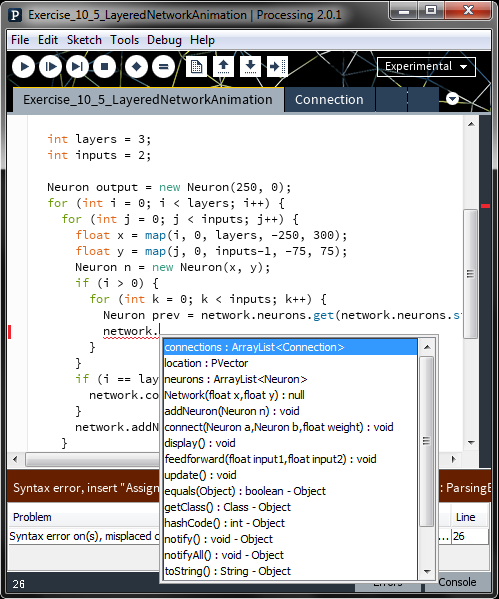The width and height of the screenshot is (499, 599).
Task: Select display() : void completion
Action: click(x=290, y=443)
